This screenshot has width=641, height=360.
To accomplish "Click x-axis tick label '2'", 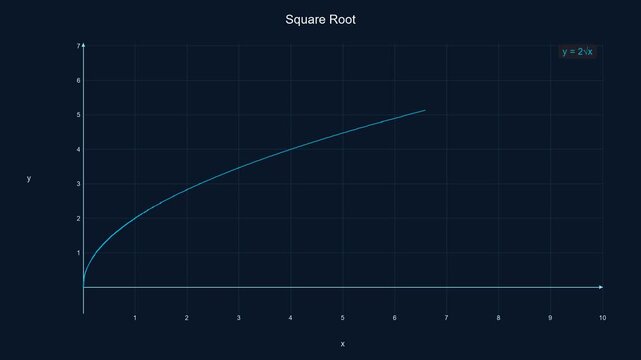I will [187, 318].
